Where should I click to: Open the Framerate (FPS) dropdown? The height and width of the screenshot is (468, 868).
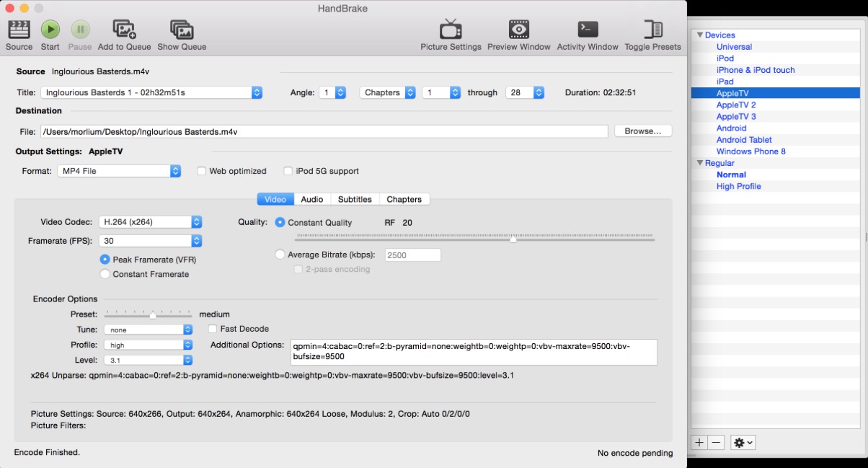pos(150,241)
